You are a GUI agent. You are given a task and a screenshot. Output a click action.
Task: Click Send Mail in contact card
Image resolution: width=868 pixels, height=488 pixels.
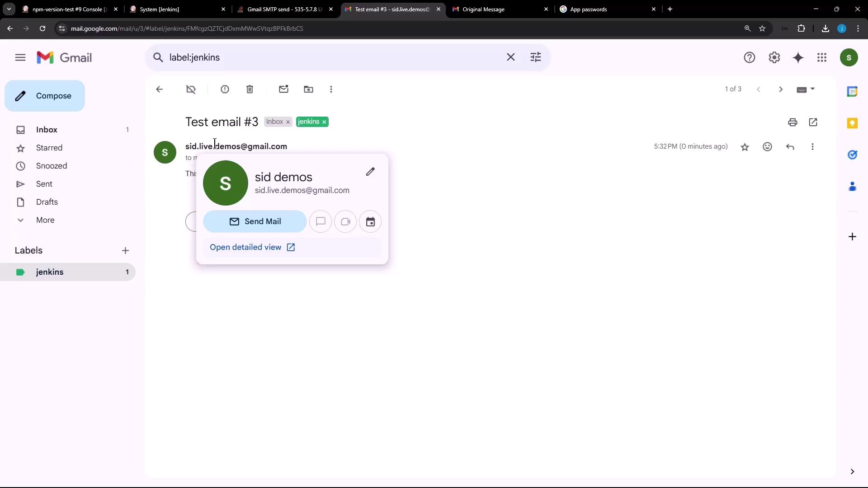255,221
